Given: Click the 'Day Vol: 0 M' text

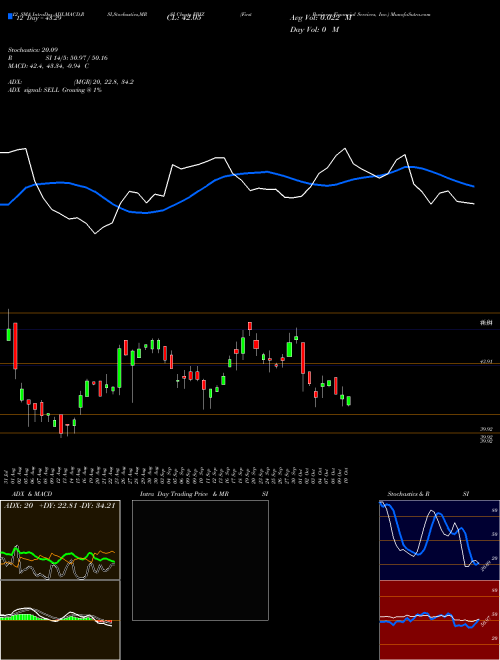Looking at the screenshot, I should (x=314, y=30).
